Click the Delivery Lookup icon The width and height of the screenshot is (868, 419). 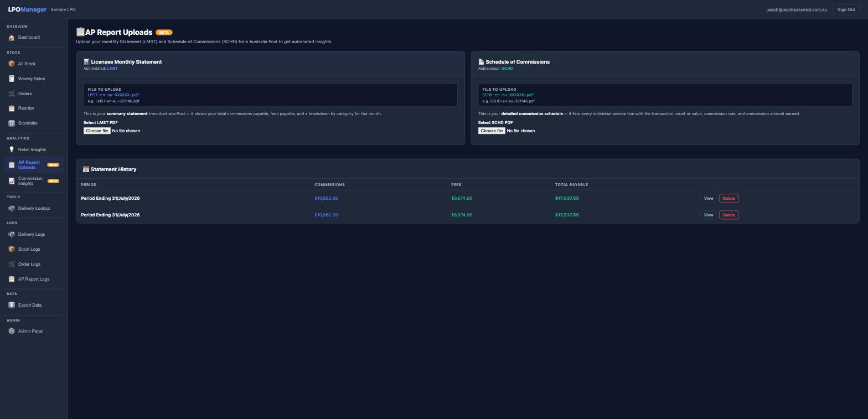tap(12, 208)
